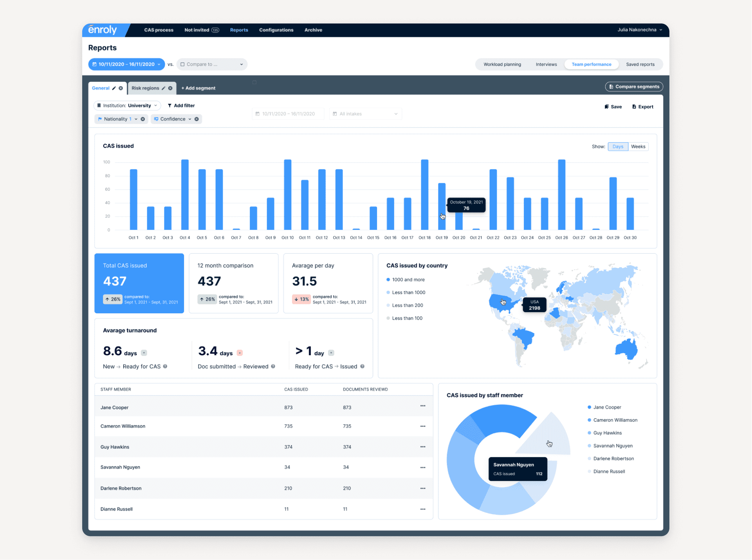Click the Less than 200 legend color dot
The width and height of the screenshot is (752, 560).
click(388, 305)
